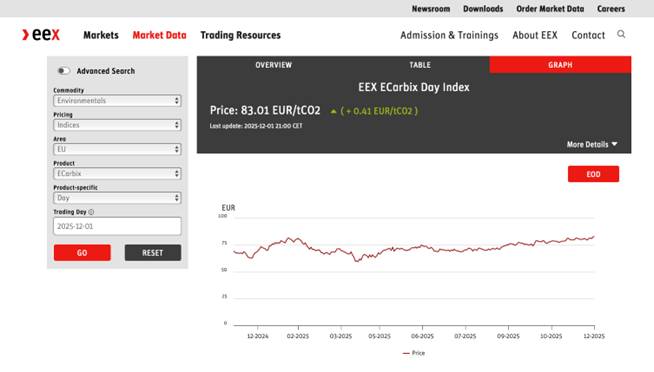Expand More Details in the index panel
654x372 pixels.
(x=591, y=144)
